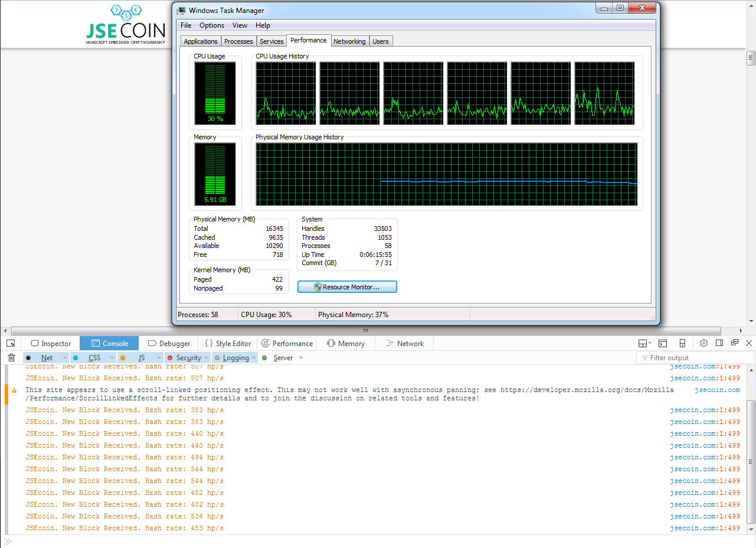This screenshot has width=756, height=548.
Task: Select the Performance tab in Task Manager
Action: pos(308,40)
